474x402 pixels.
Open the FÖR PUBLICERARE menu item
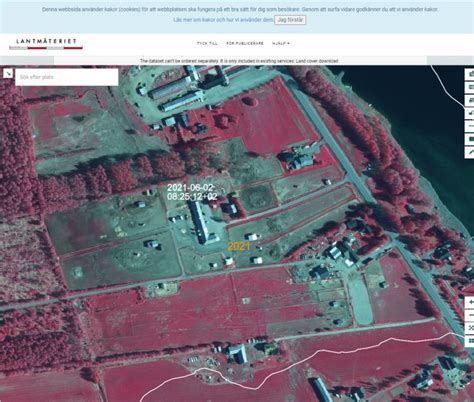(245, 43)
